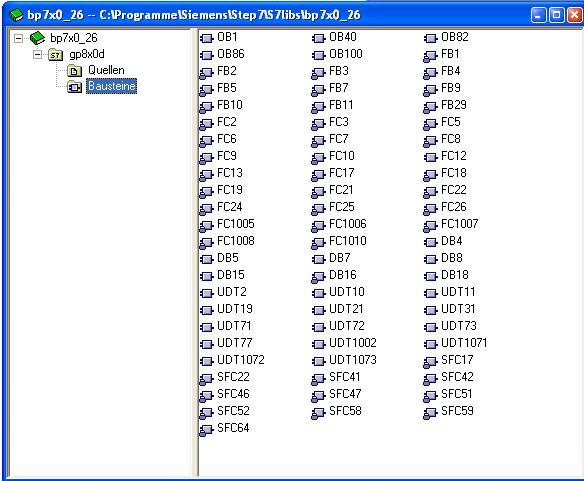Select the FC25 block name
The height and width of the screenshot is (481, 584).
pos(342,207)
